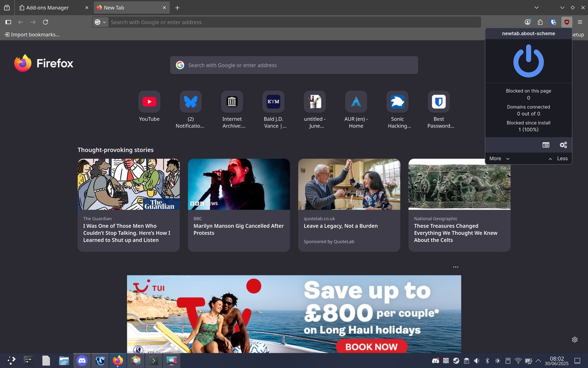Open the Bitwarden extension in the toolbar

553,22
